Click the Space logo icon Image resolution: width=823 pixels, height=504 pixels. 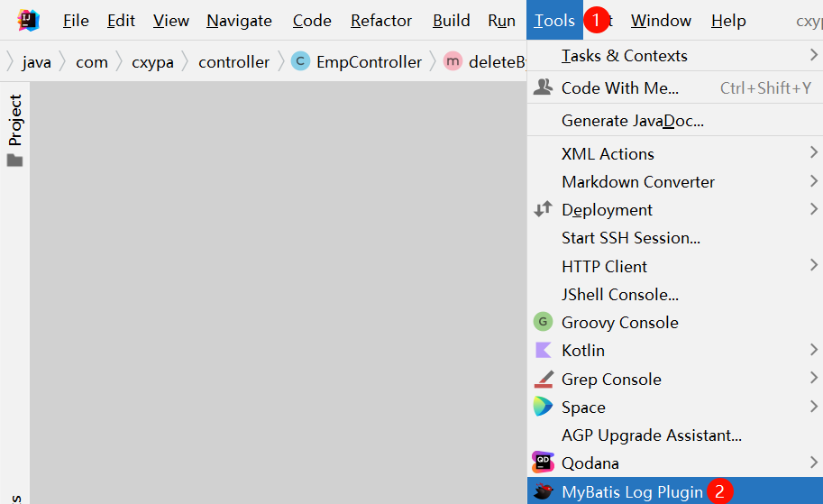(543, 407)
